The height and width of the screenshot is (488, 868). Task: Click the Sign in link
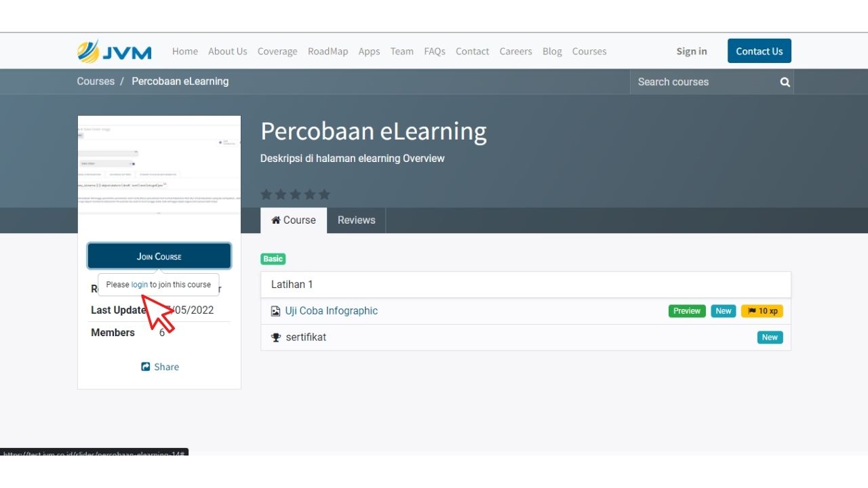(x=692, y=52)
